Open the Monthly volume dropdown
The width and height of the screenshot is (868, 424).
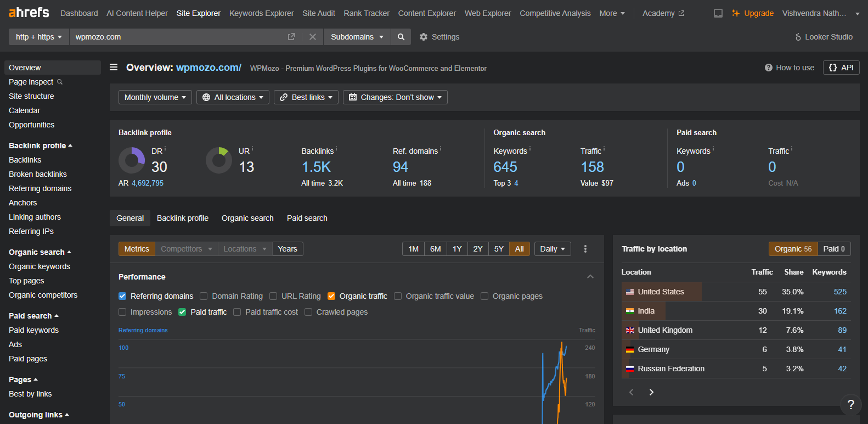155,97
